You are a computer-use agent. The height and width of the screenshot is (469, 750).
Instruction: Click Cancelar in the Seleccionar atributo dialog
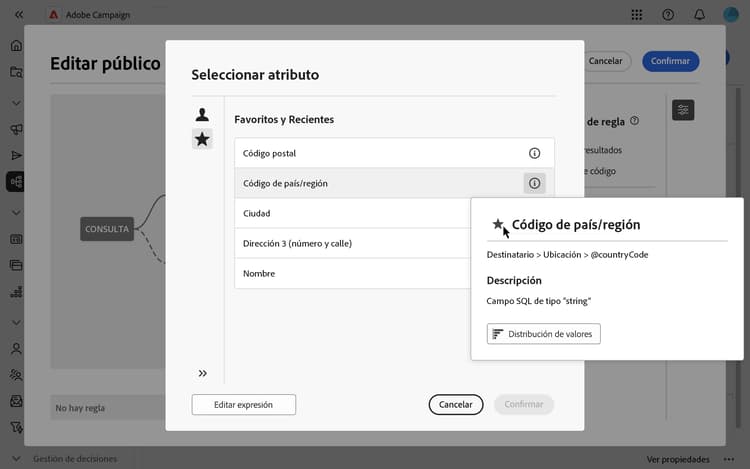tap(455, 404)
